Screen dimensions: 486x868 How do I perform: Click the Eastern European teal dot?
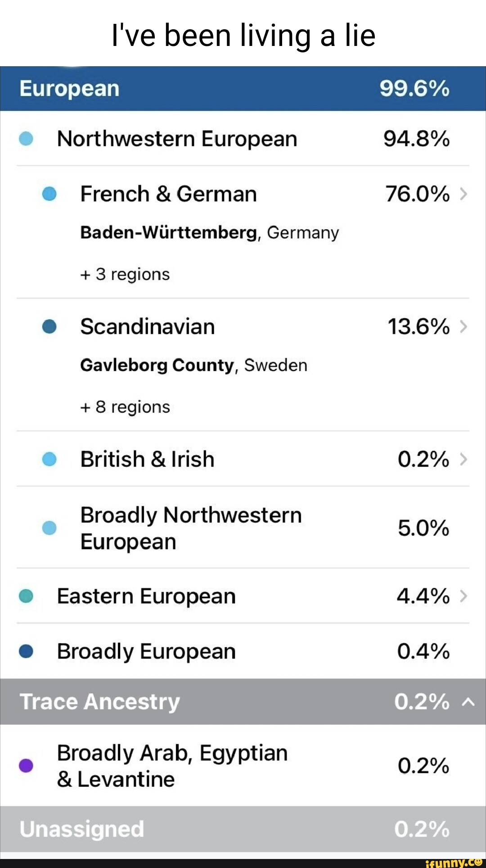tap(26, 596)
